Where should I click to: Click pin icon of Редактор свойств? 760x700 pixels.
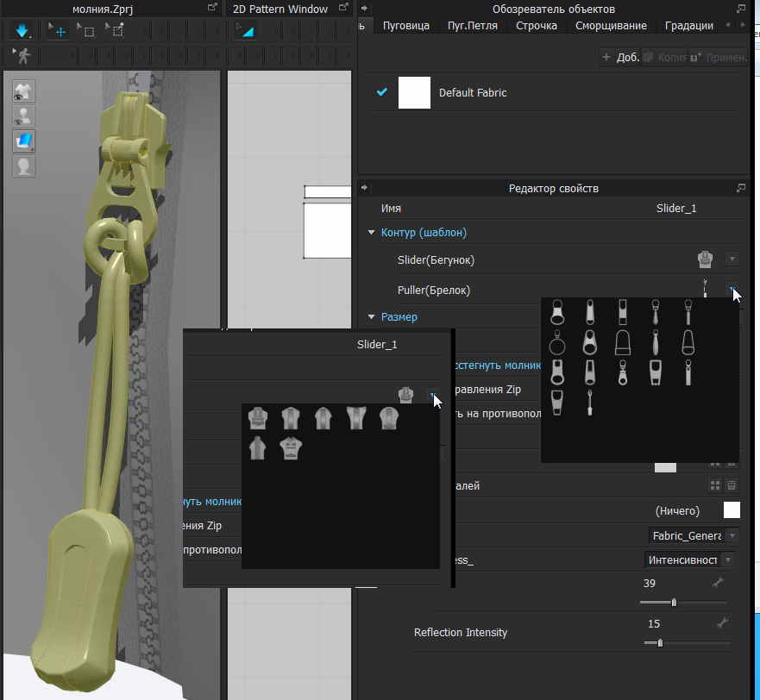(365, 188)
